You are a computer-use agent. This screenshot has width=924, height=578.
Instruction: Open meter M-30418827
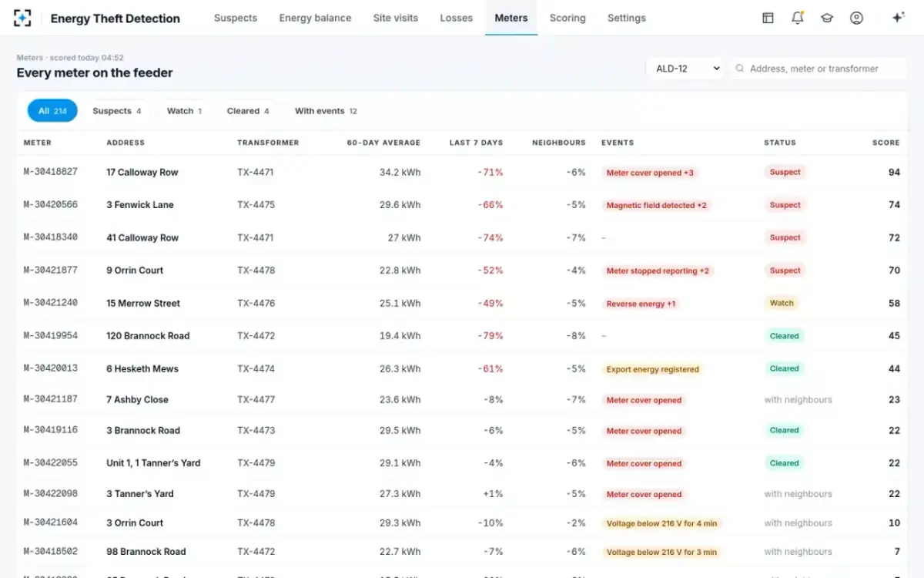[x=50, y=172]
